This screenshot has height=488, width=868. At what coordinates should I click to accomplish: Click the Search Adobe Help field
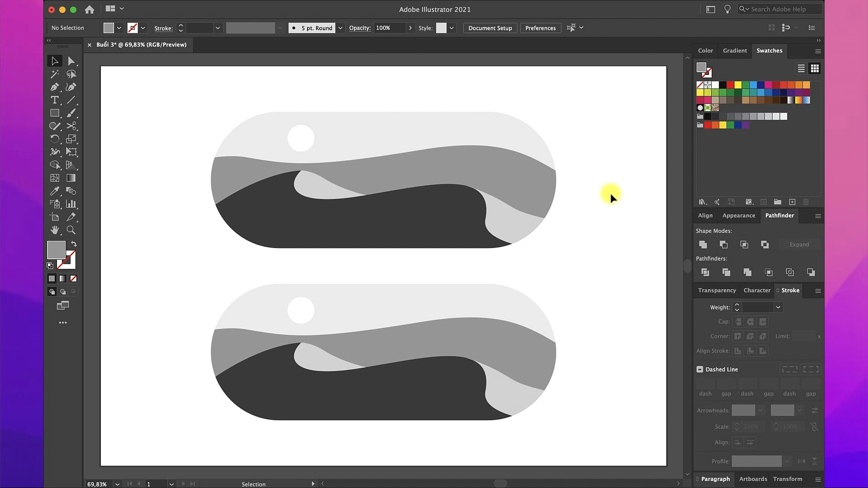[781, 9]
